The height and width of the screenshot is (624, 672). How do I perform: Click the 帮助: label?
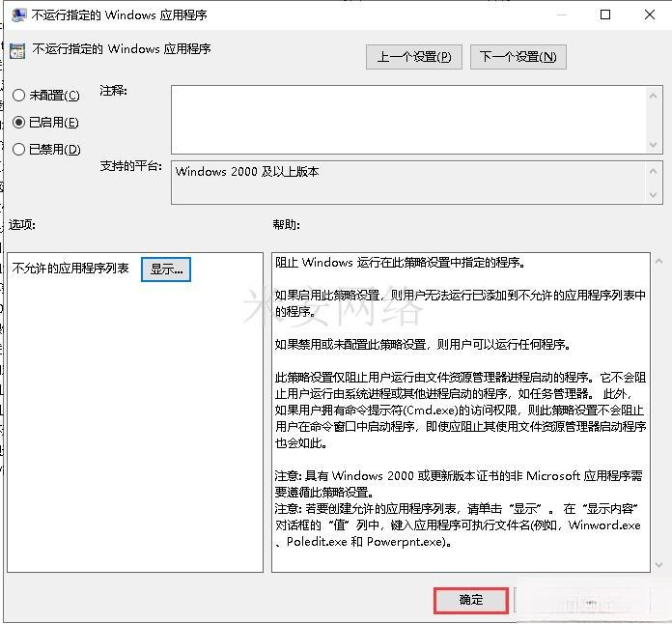pyautogui.click(x=286, y=224)
